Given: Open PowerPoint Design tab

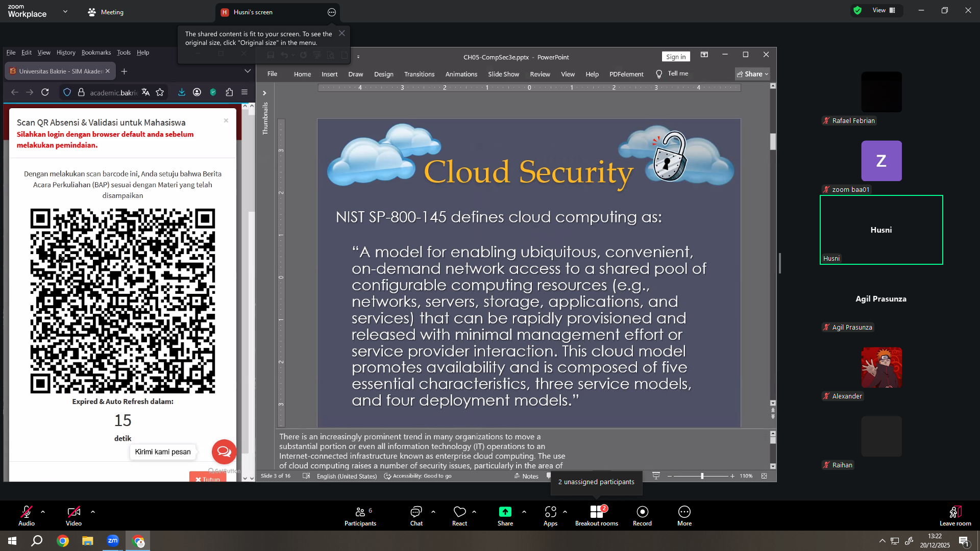Looking at the screenshot, I should (x=383, y=74).
